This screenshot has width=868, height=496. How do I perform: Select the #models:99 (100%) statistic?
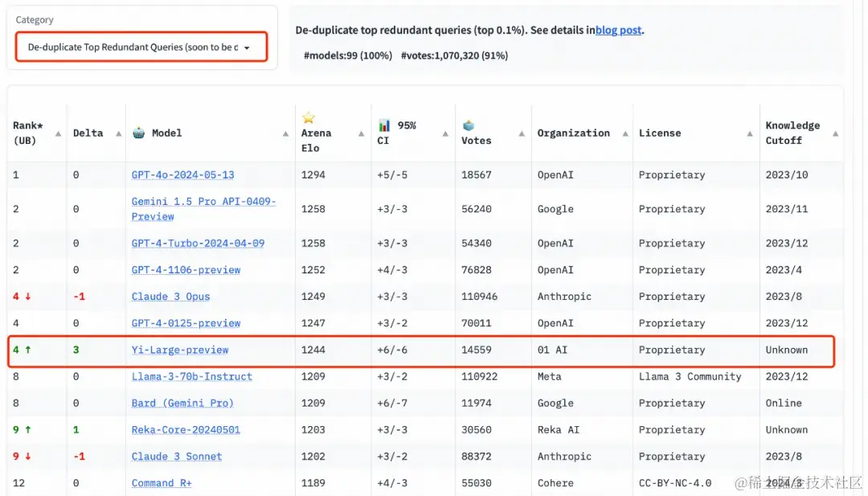pos(348,55)
